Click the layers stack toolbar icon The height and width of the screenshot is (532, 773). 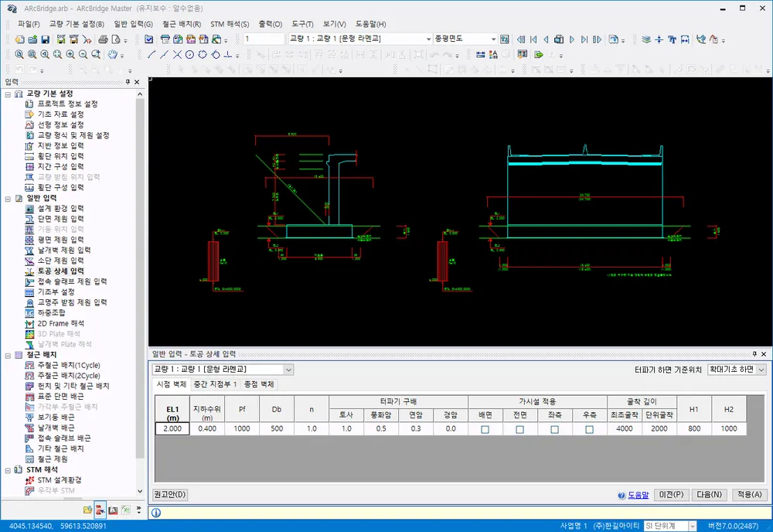tap(646, 39)
